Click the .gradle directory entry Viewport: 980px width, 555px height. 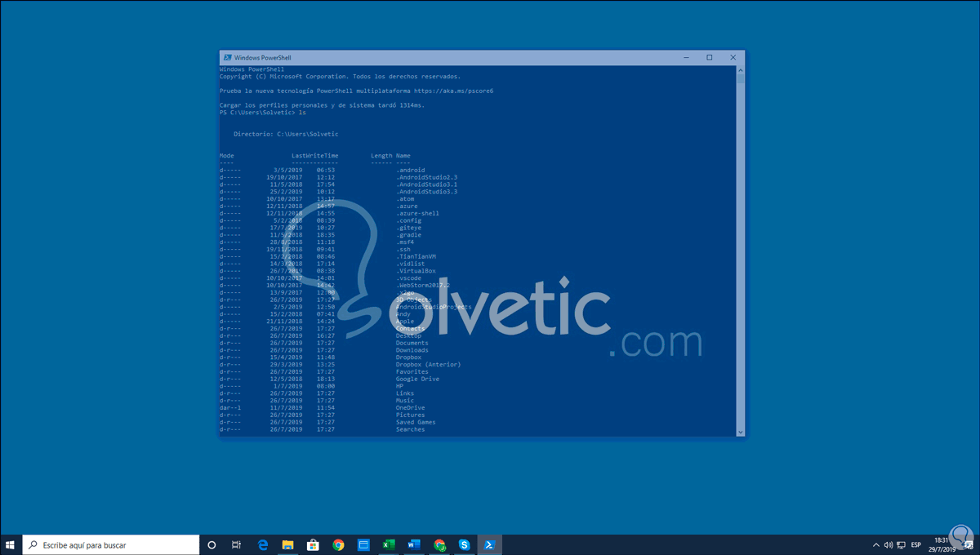(408, 235)
